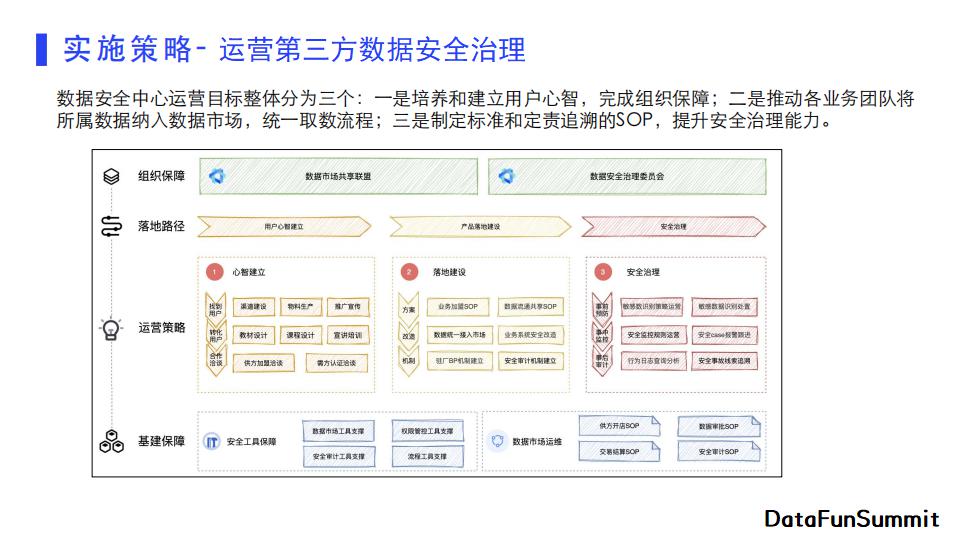
Task: Click the 宣讲培训 box
Action: click(x=348, y=335)
